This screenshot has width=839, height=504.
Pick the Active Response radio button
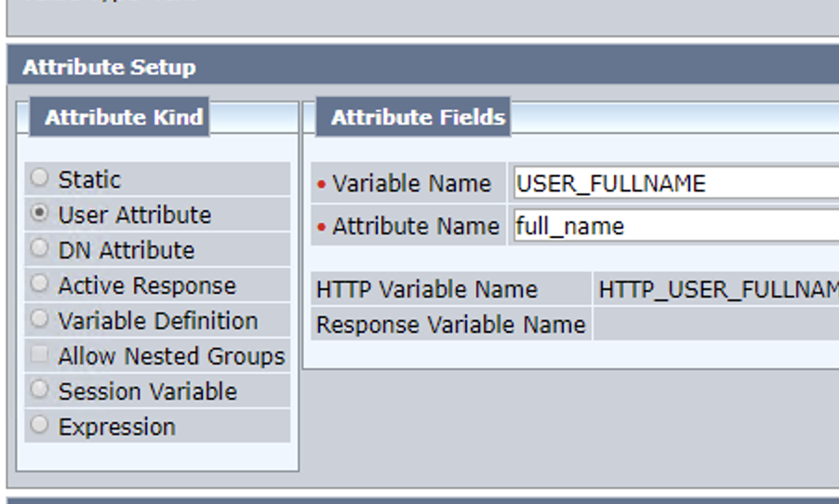click(x=39, y=284)
